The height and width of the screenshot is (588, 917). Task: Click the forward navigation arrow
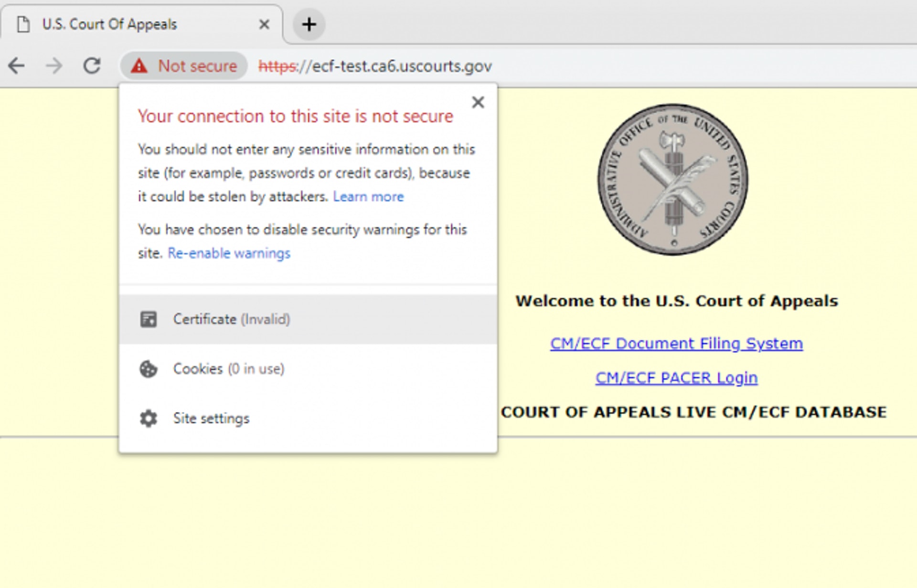click(54, 65)
